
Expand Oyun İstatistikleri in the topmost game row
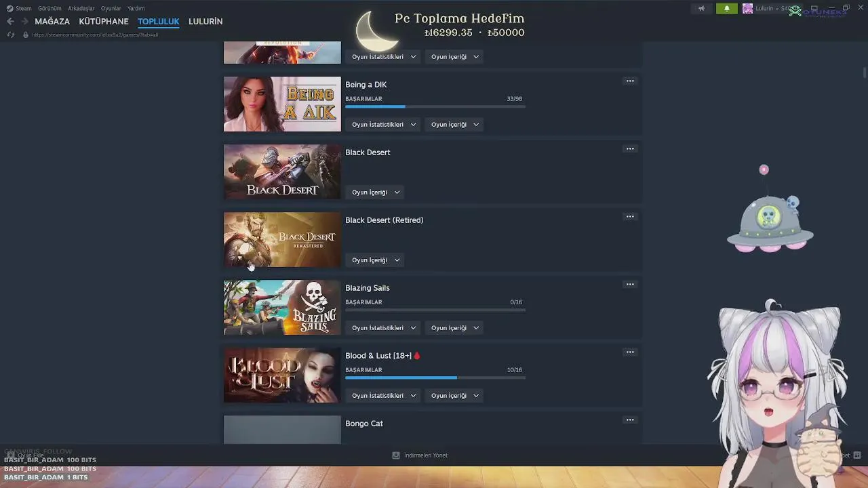pos(384,57)
